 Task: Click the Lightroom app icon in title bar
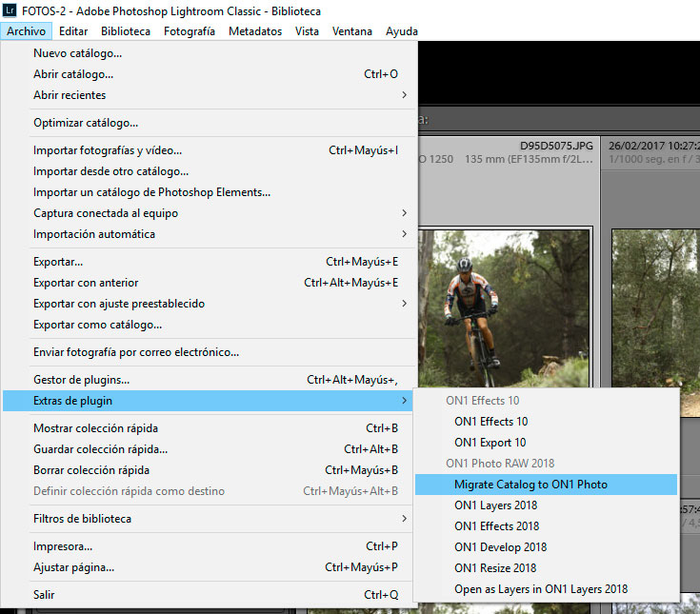click(10, 11)
